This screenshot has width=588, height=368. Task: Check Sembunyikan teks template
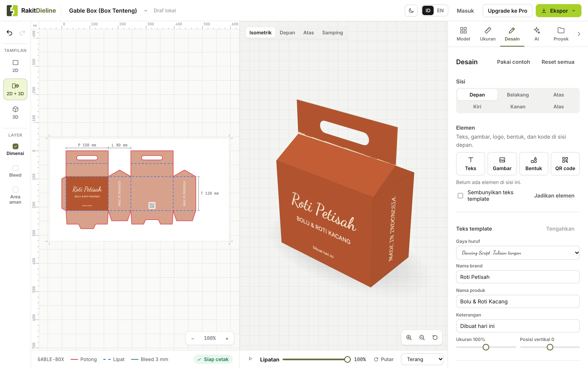pyautogui.click(x=460, y=196)
